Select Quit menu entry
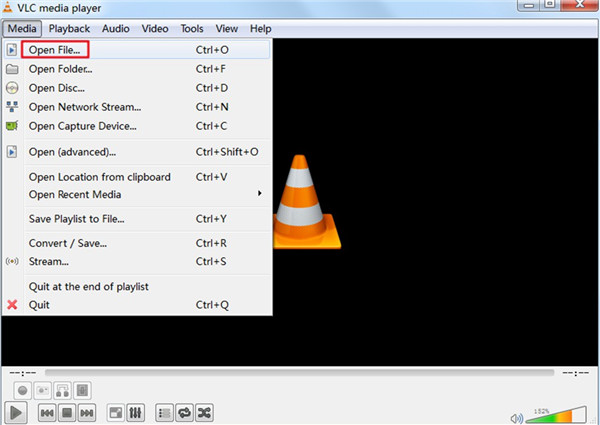This screenshot has width=600, height=425. coord(137,305)
